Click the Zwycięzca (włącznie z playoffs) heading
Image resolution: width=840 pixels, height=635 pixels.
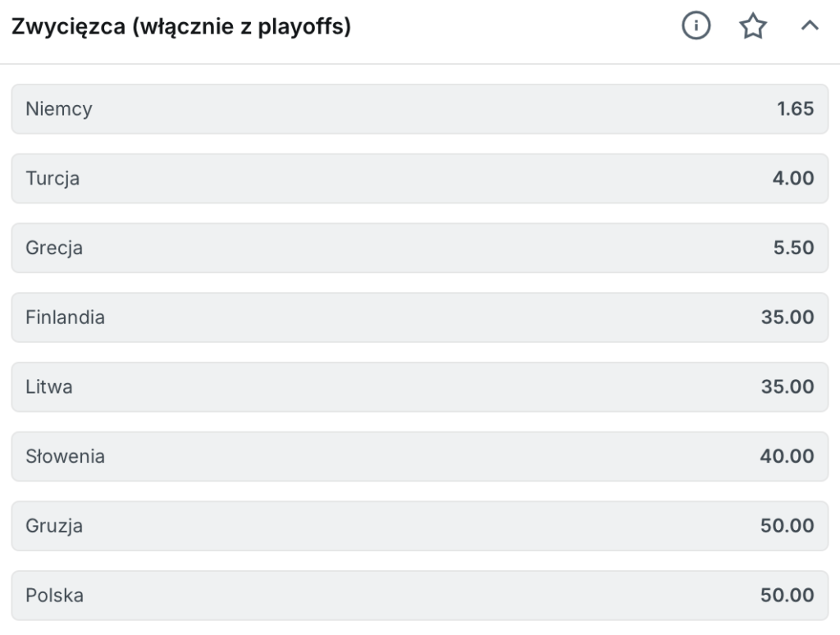coord(181,26)
